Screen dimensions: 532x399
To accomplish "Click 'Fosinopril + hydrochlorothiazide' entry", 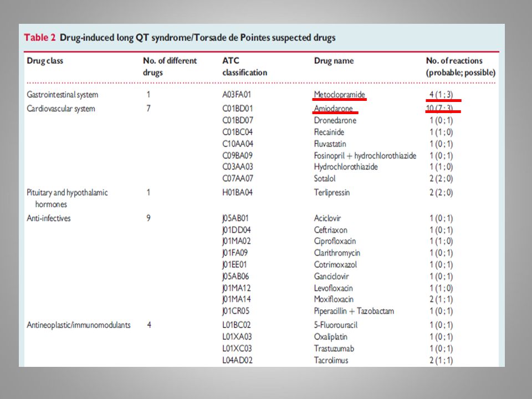I will coord(365,156).
